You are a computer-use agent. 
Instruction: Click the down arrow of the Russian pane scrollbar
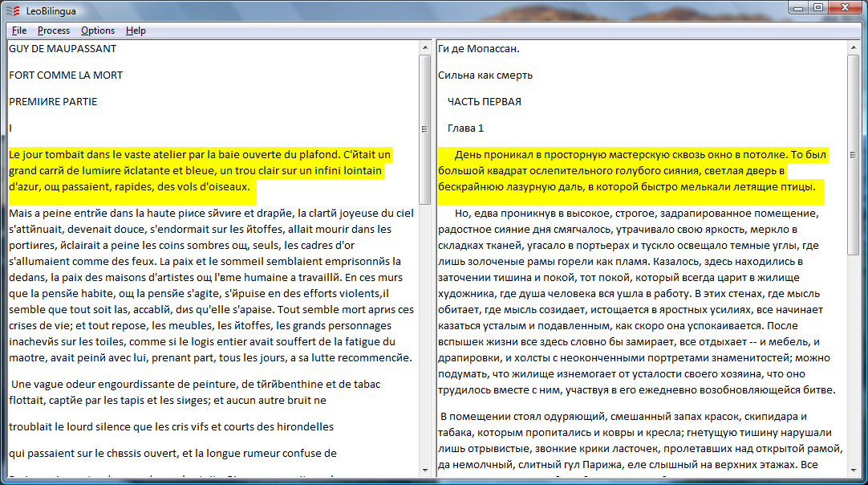[853, 470]
